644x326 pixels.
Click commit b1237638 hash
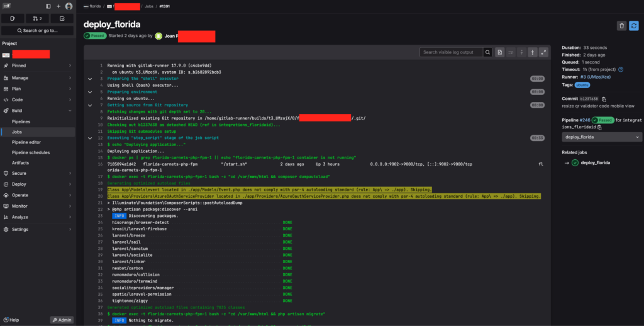click(589, 99)
